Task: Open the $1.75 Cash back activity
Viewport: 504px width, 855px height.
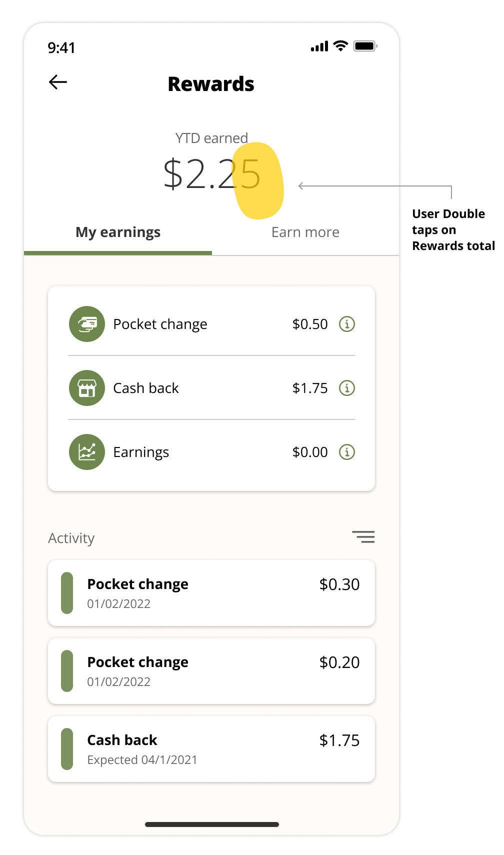Action: 211,749
